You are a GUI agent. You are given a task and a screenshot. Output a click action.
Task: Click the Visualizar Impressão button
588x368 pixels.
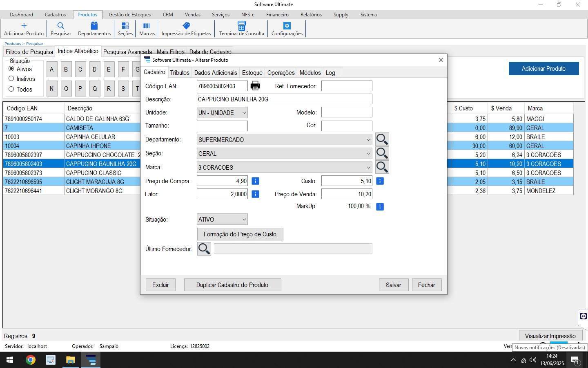coord(550,336)
